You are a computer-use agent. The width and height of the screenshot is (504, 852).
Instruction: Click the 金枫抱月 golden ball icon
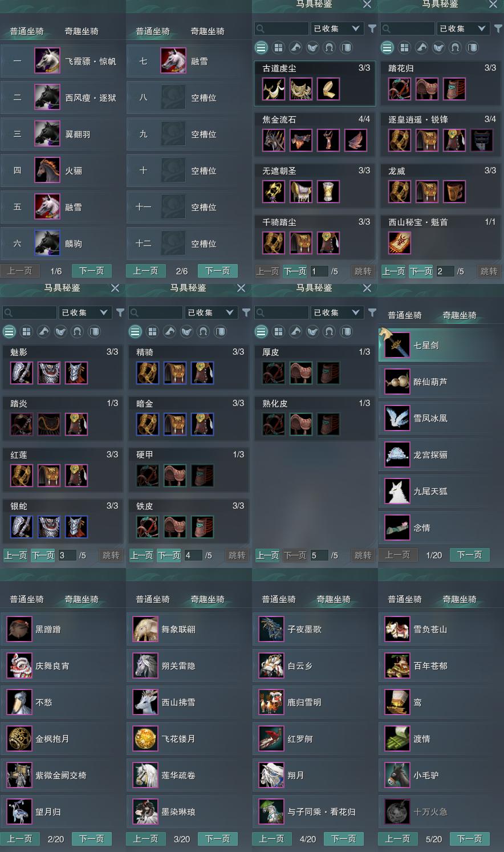pyautogui.click(x=19, y=739)
